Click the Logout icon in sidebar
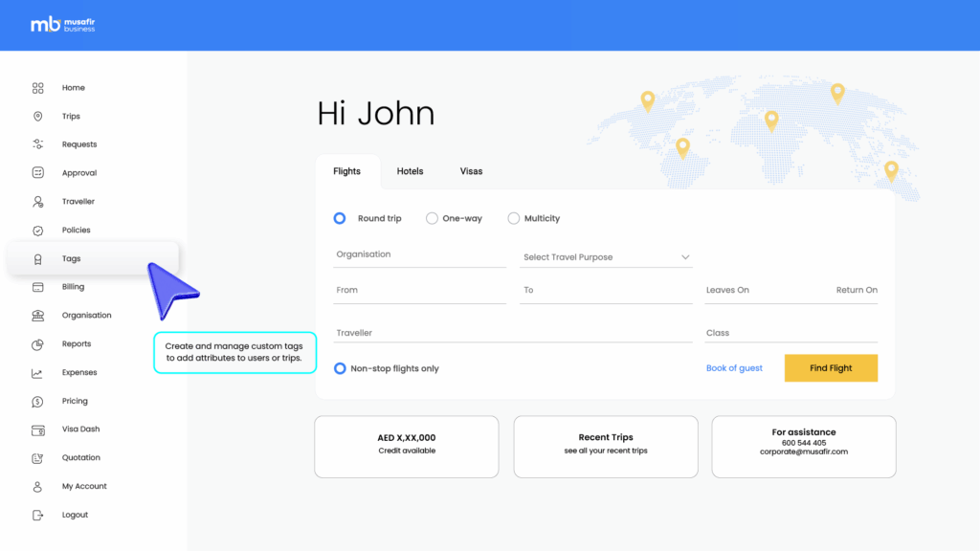 [x=38, y=515]
